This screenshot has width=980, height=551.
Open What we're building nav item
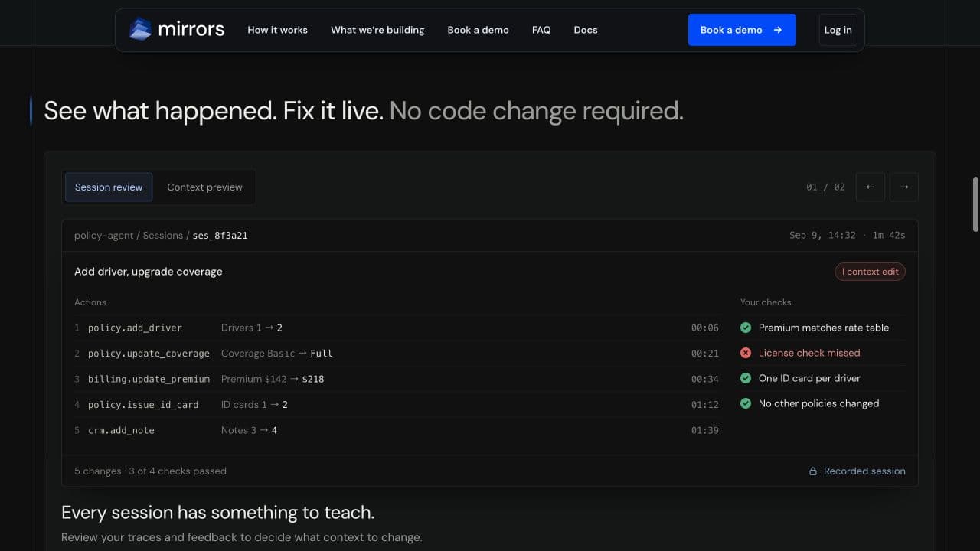[x=377, y=30]
